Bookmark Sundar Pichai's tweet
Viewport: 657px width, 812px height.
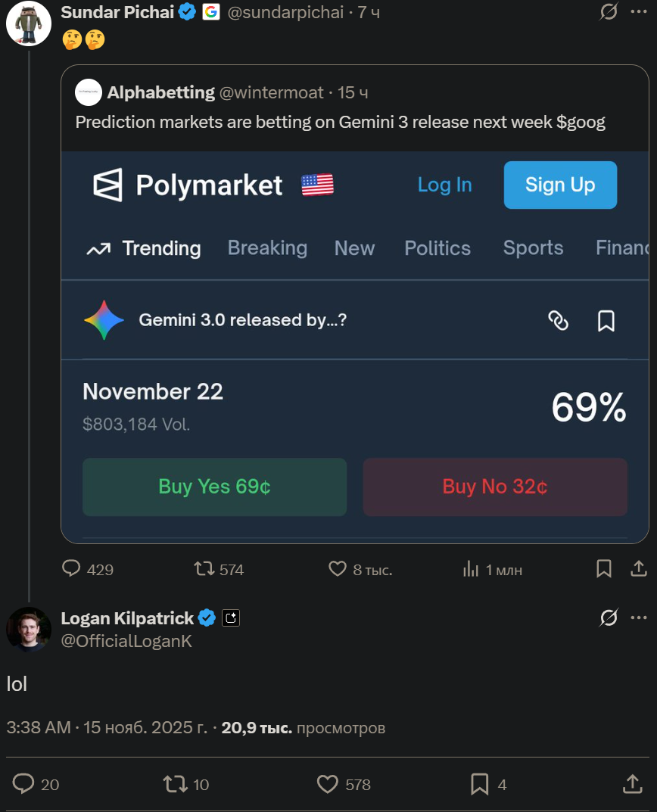604,568
